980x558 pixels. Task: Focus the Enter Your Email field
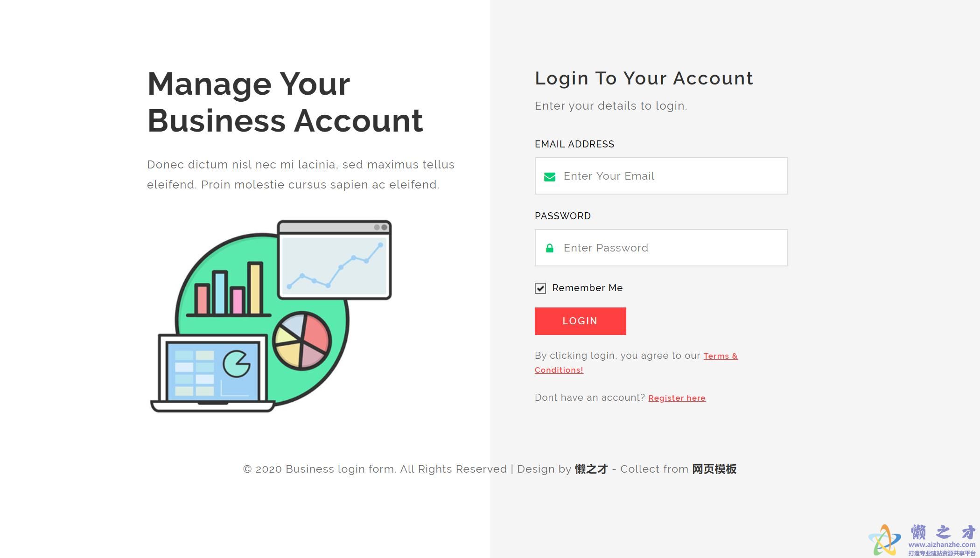pos(661,176)
